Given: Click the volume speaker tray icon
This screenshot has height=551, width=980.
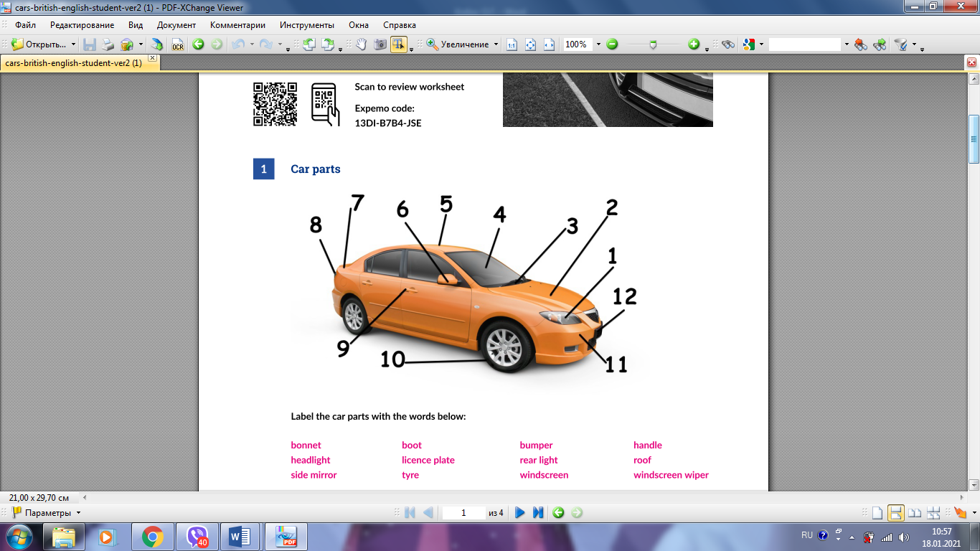Looking at the screenshot, I should [x=903, y=537].
